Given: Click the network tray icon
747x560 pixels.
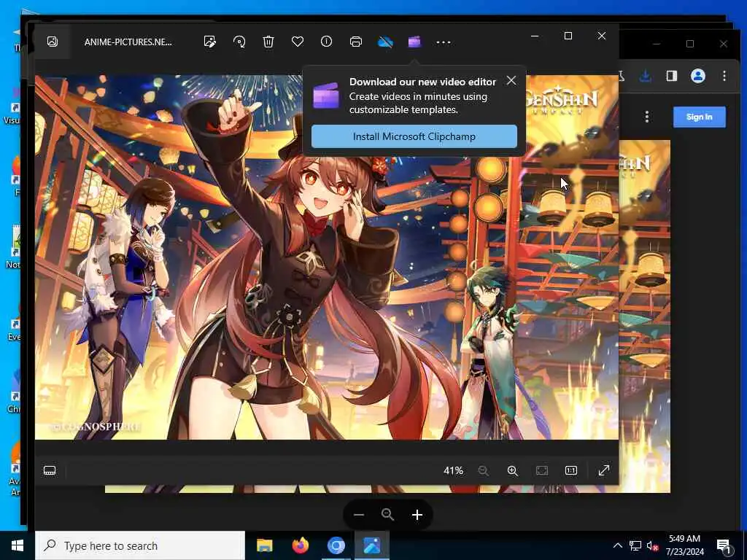Looking at the screenshot, I should (x=635, y=545).
